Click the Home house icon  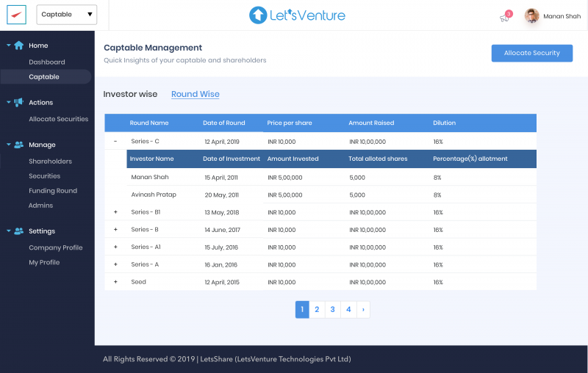click(x=19, y=46)
